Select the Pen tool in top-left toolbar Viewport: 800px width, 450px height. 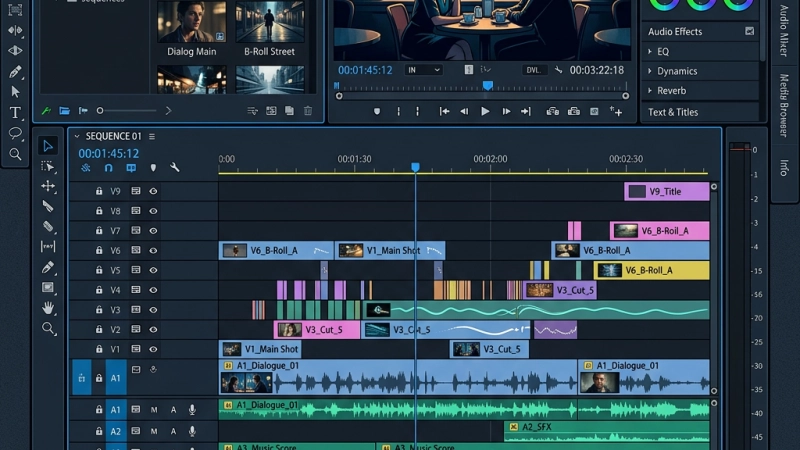(x=15, y=71)
